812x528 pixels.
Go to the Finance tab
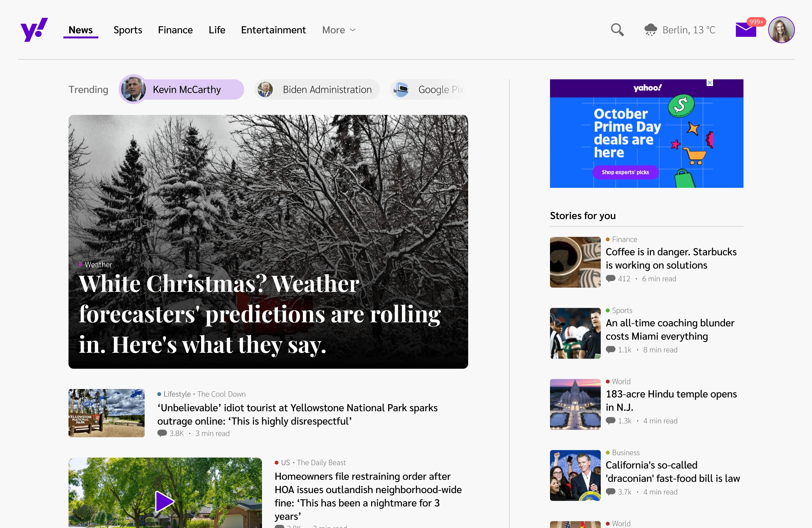(175, 30)
